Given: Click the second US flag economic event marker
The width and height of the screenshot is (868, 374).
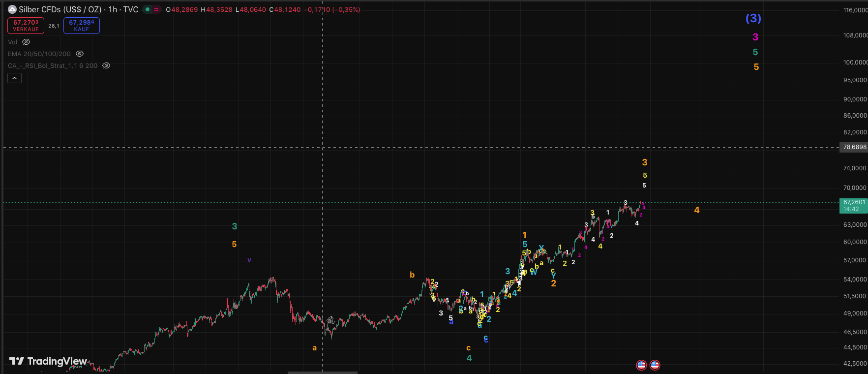Looking at the screenshot, I should point(655,365).
